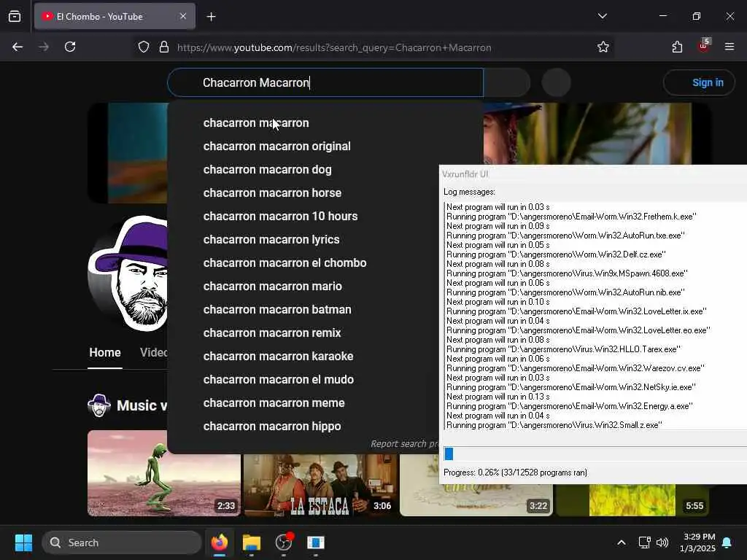Click the Vxrunfldr UI progress bar
747x560 pixels.
coord(595,454)
